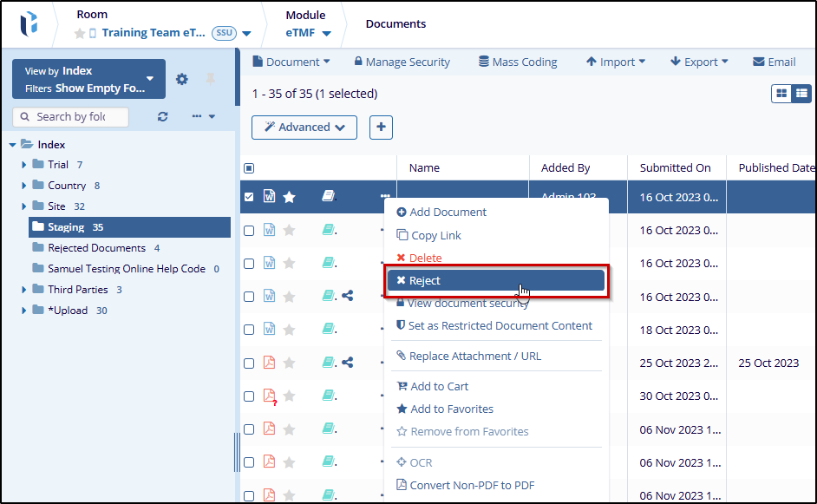Click the app logo in the top left
This screenshot has height=504, width=817.
pos(29,24)
